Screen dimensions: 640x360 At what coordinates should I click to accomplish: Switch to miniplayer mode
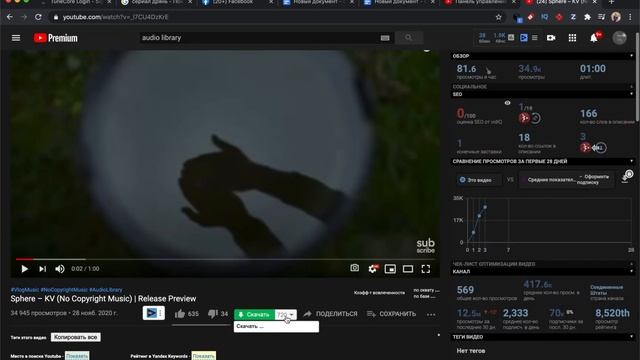(390, 269)
